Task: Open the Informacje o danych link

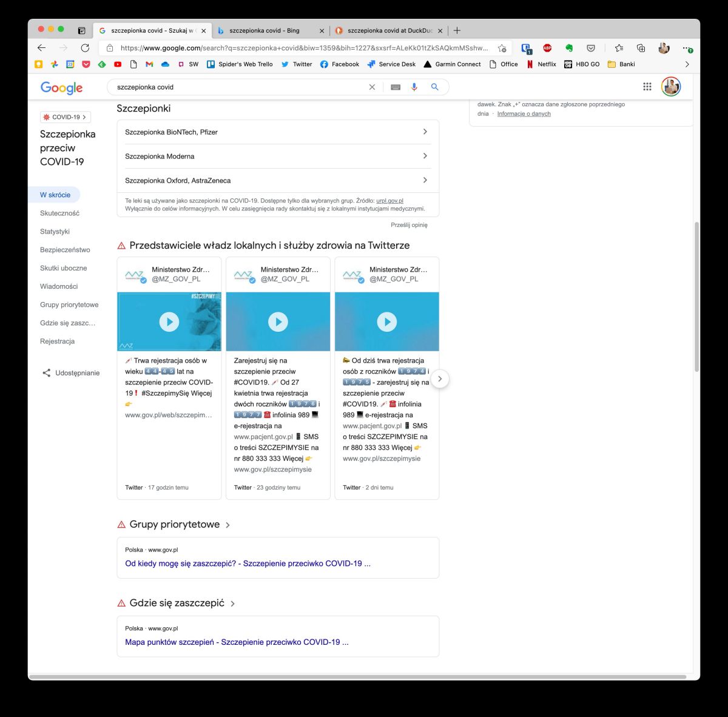Action: tap(524, 114)
